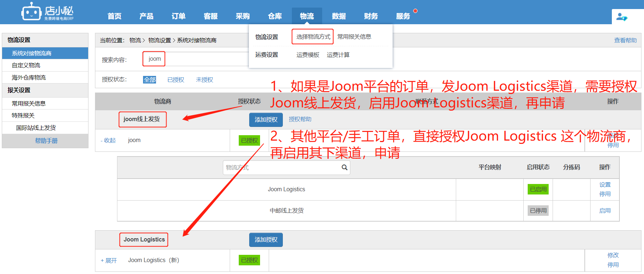
Task: Click 停用 for Joom Logistics (新)
Action: [x=613, y=265]
